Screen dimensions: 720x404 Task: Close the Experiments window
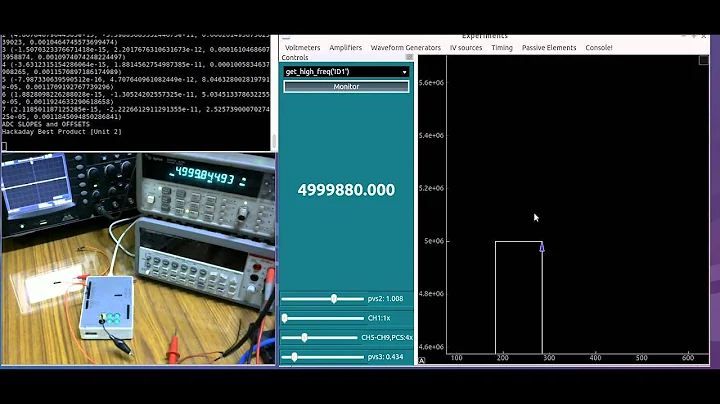coord(703,36)
